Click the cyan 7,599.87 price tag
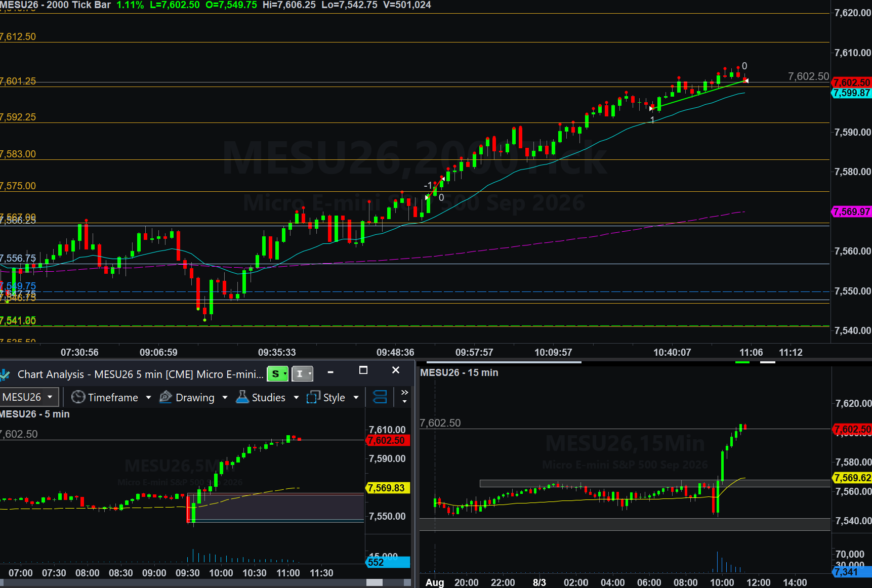The image size is (872, 588). [852, 93]
